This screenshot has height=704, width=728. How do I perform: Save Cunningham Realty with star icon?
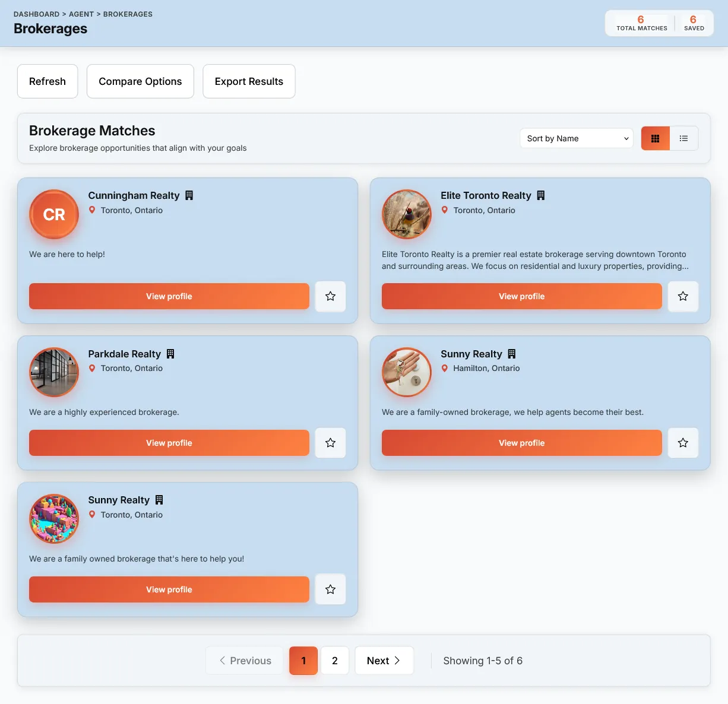click(x=330, y=296)
